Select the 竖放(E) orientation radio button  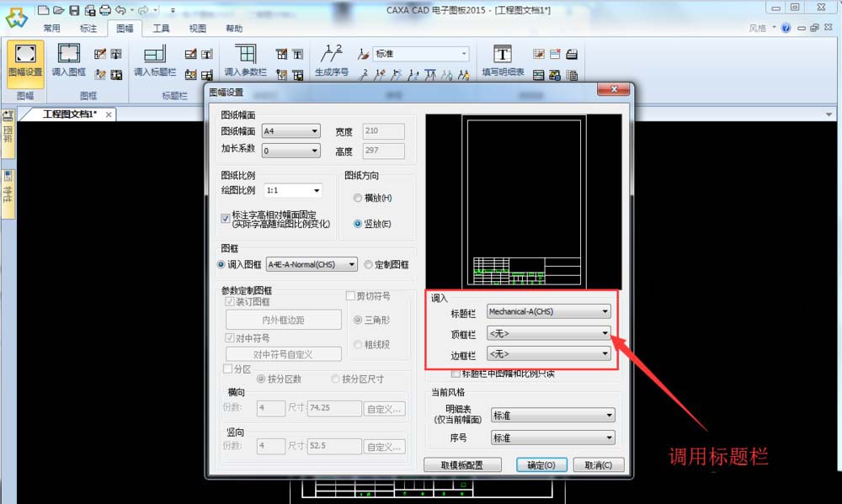pyautogui.click(x=358, y=224)
